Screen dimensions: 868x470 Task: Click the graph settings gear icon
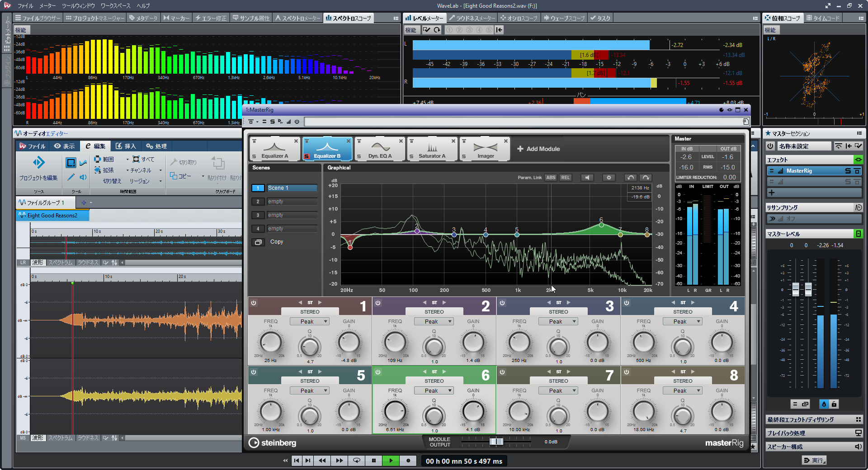pos(609,178)
